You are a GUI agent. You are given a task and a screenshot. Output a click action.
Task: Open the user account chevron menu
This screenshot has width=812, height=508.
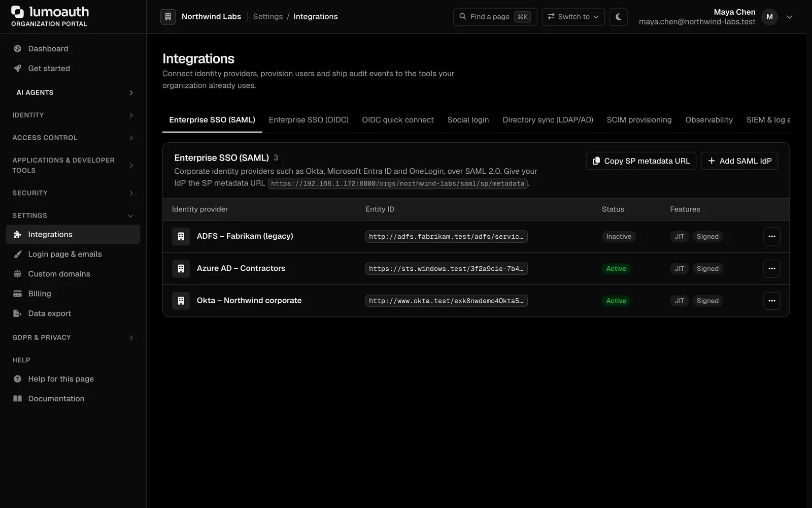(789, 17)
